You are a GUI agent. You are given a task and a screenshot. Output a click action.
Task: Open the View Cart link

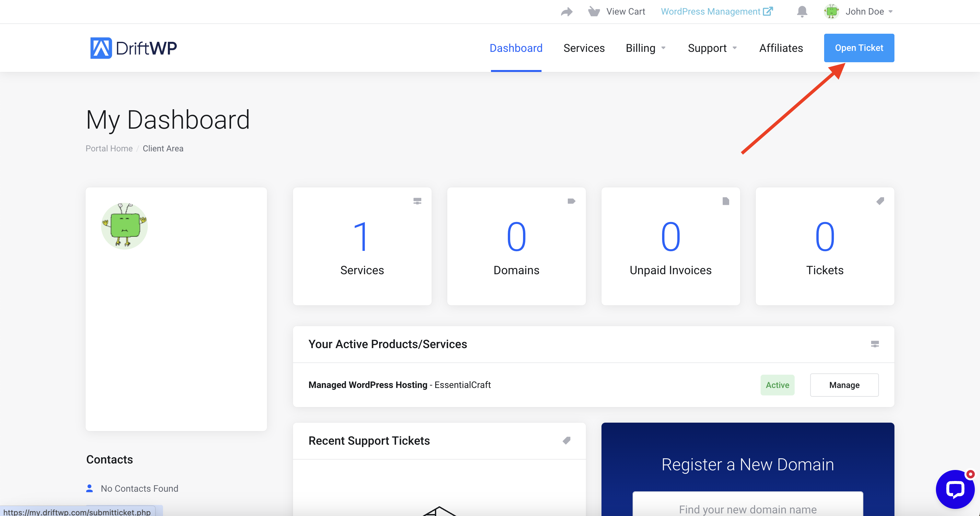[625, 11]
